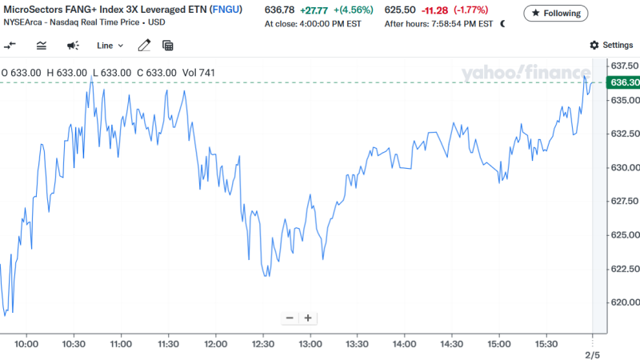The image size is (640, 364).
Task: Zoom in with the plus button
Action: coord(307,318)
